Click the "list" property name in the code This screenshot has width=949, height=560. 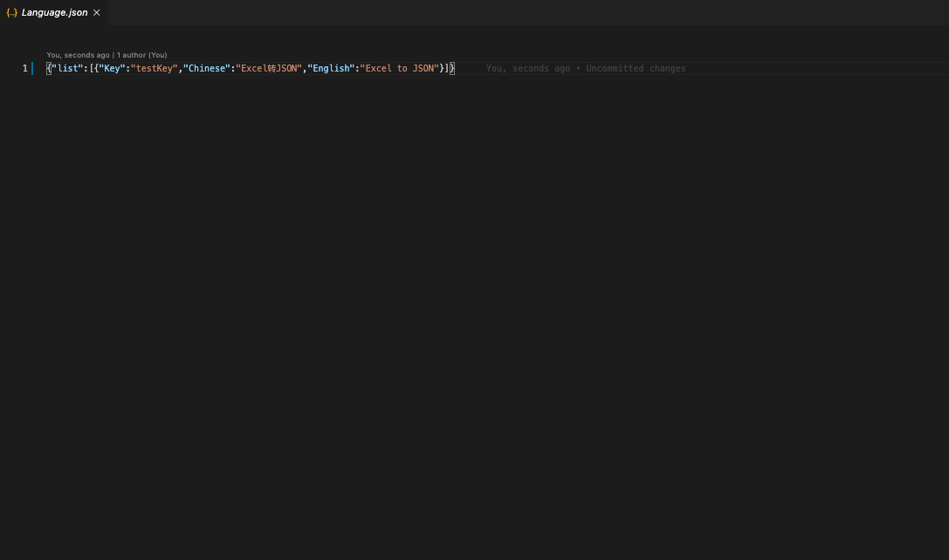tap(65, 68)
